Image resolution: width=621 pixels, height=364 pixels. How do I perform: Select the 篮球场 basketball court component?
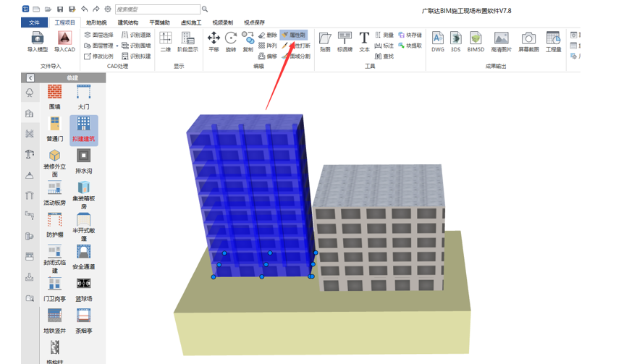[83, 289]
